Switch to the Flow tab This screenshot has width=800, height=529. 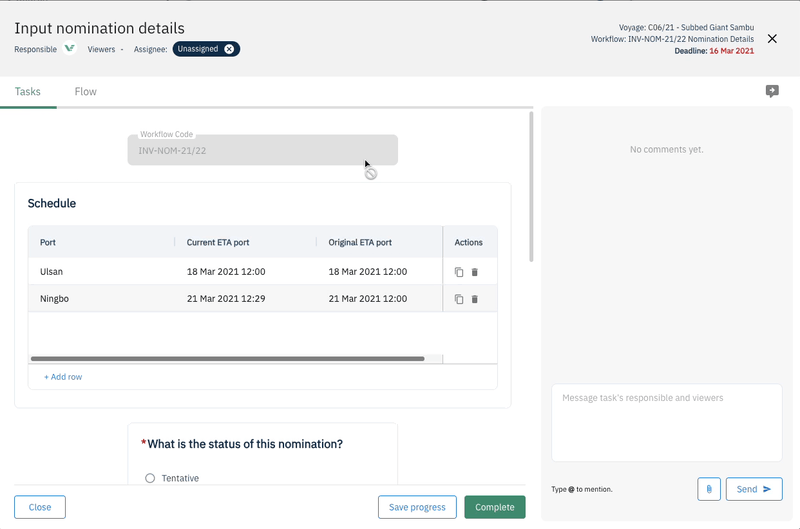click(x=85, y=92)
